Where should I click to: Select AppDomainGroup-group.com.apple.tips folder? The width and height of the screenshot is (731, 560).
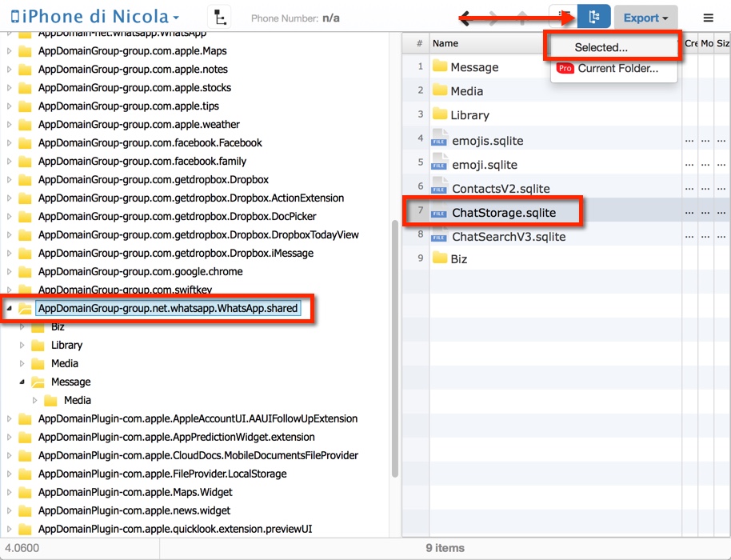coord(129,106)
